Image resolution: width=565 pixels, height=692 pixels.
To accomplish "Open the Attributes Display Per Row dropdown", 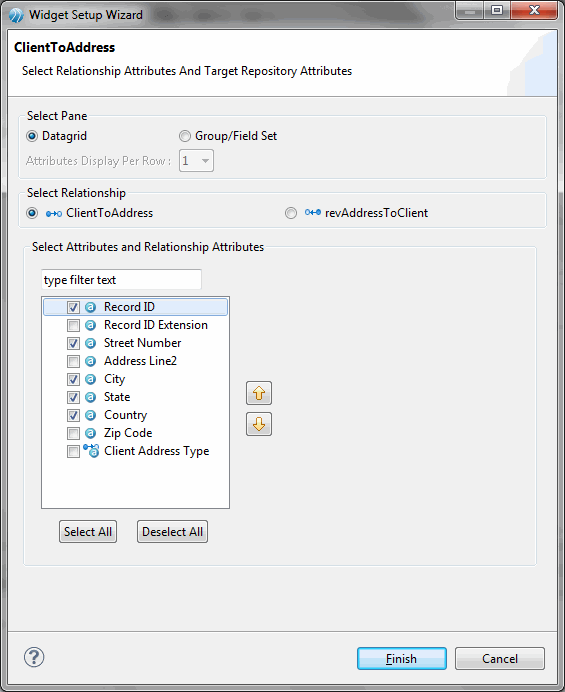I will 196,161.
